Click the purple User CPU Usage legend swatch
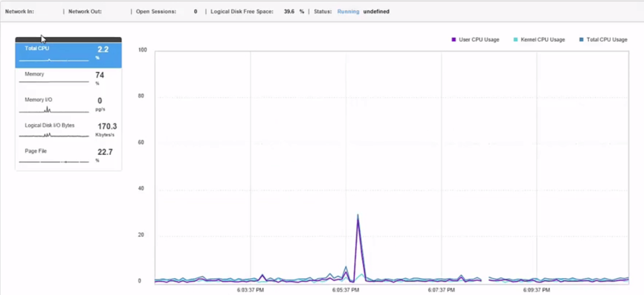The width and height of the screenshot is (644, 295). 454,40
